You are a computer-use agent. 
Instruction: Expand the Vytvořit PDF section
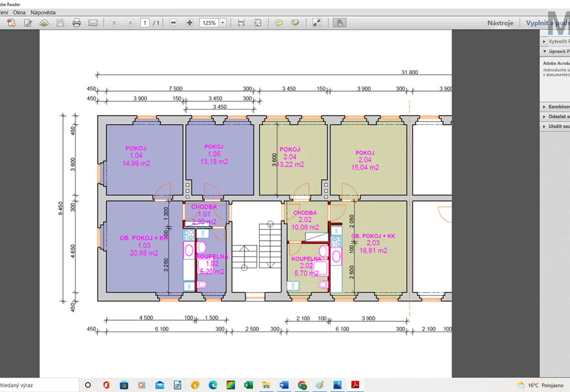pyautogui.click(x=555, y=41)
